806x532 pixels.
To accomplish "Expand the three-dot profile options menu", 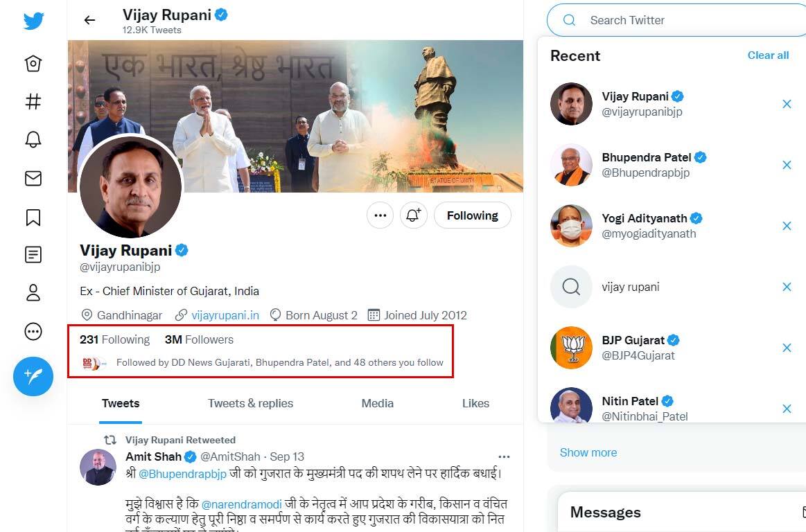I will pos(380,215).
